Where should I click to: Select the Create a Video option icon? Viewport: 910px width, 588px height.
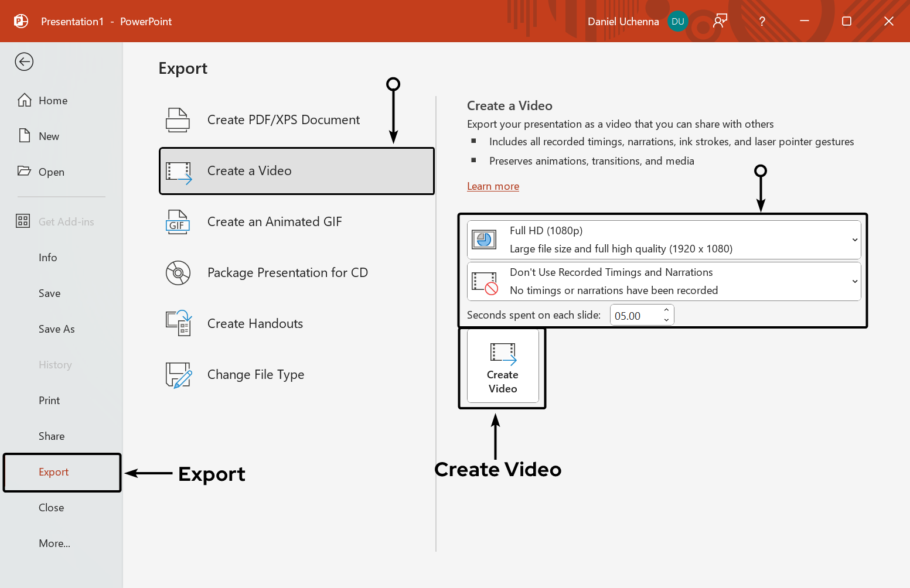click(x=179, y=171)
